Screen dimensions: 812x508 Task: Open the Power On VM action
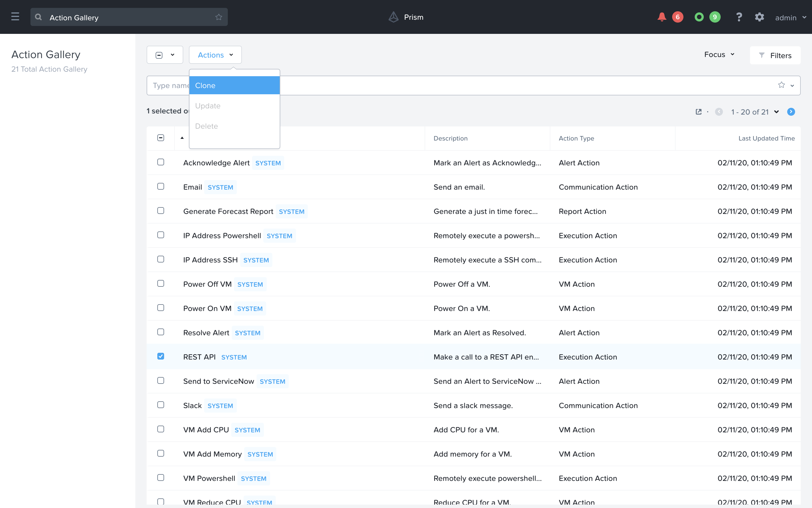pos(207,308)
